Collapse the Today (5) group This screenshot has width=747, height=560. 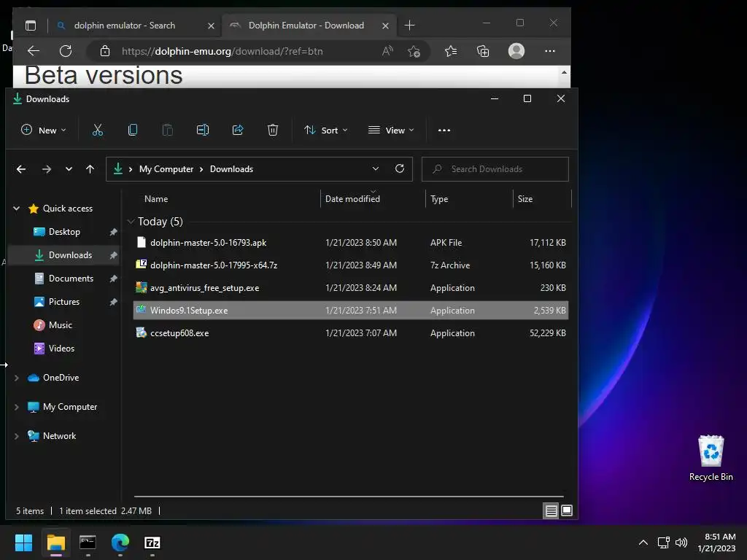click(131, 222)
